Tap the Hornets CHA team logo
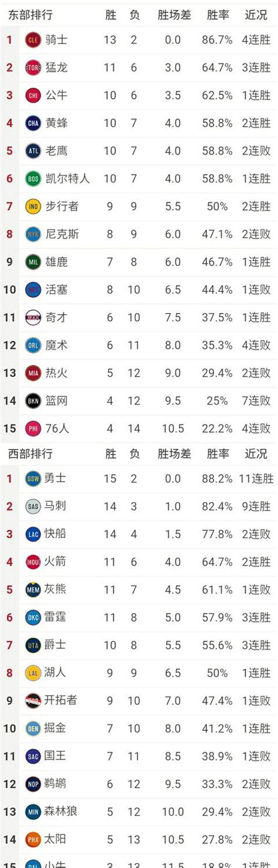This screenshot has height=868, width=278. 33,123
